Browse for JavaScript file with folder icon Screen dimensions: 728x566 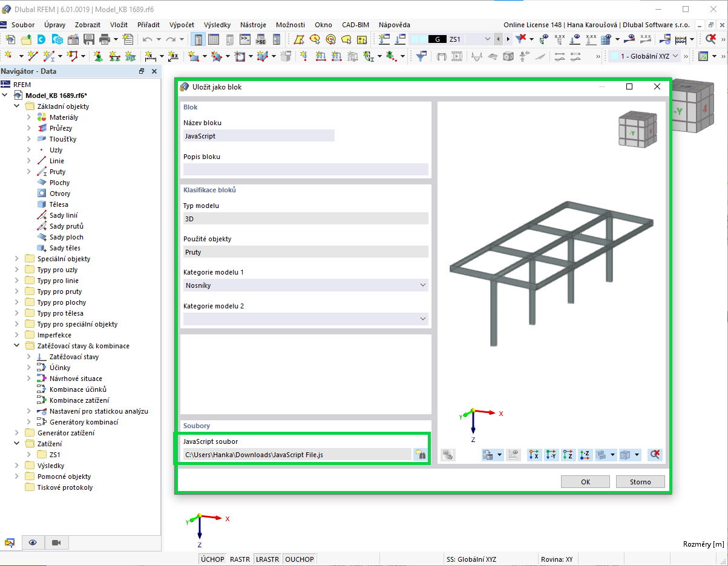click(x=420, y=455)
